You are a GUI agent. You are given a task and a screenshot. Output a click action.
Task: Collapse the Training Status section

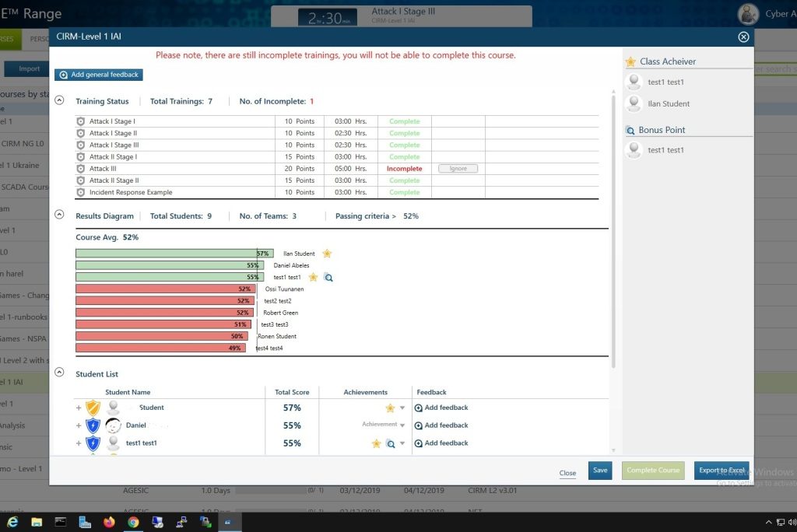point(60,101)
